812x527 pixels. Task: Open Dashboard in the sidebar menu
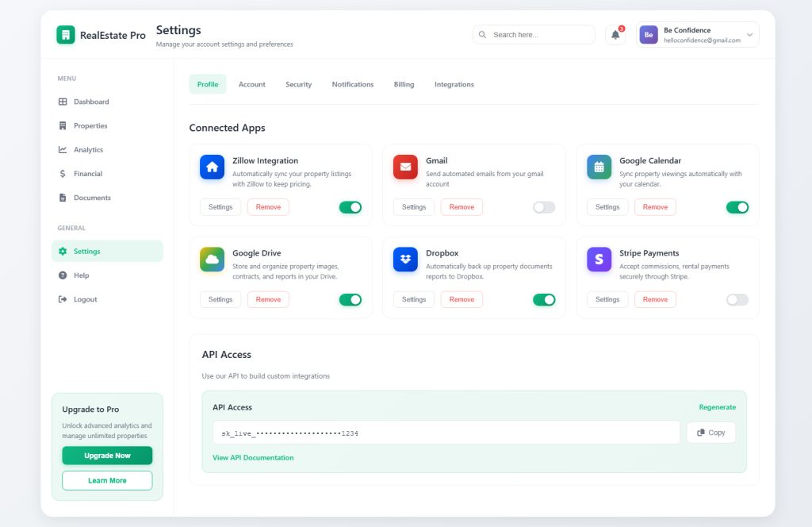click(107, 102)
